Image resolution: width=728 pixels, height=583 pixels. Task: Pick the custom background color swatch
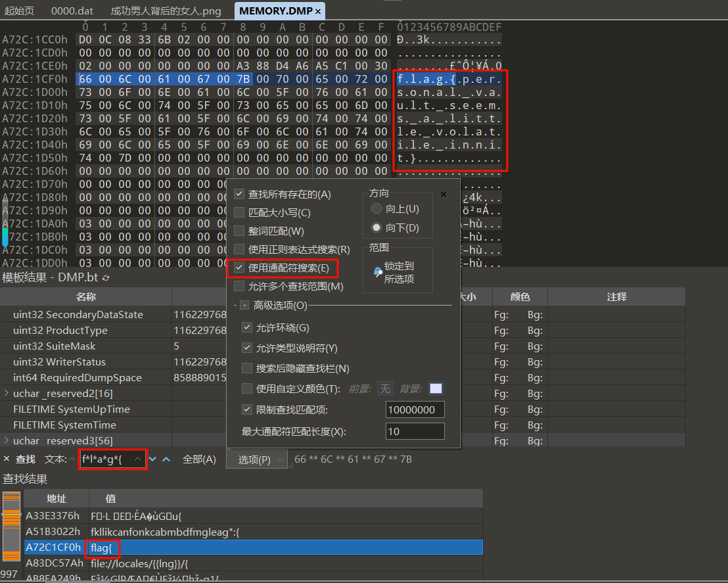pos(436,388)
